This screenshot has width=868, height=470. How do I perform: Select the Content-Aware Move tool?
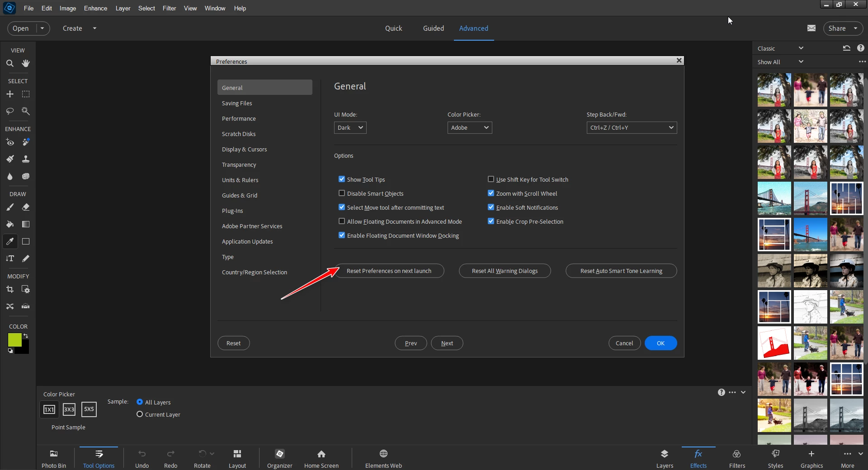click(x=9, y=306)
